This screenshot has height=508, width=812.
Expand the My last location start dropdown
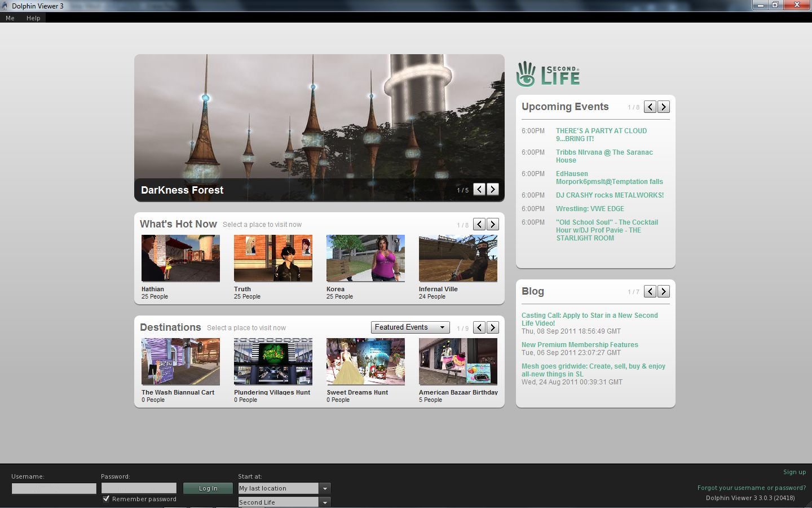[325, 488]
